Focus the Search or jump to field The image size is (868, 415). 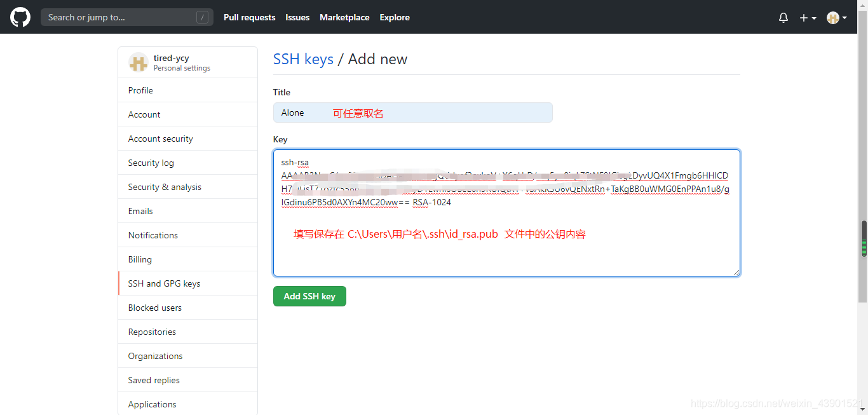click(x=127, y=17)
